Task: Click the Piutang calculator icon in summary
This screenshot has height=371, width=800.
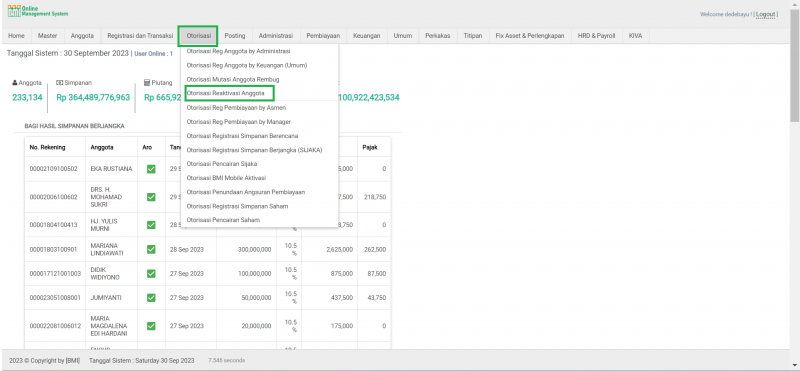Action: (147, 82)
